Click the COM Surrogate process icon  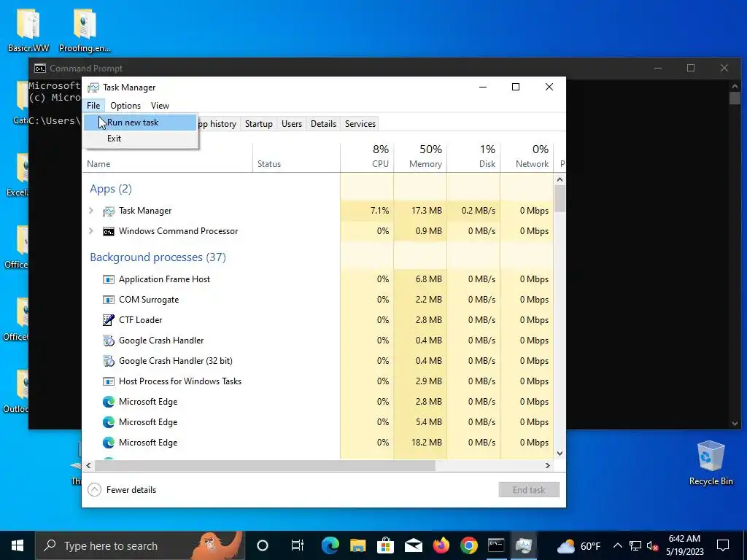109,300
